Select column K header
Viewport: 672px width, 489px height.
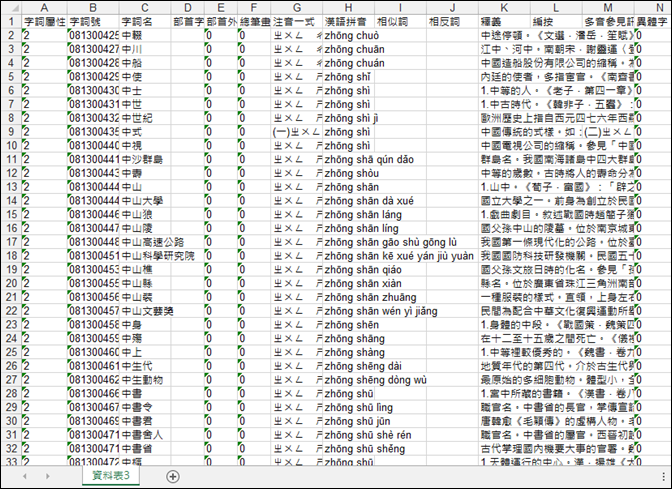point(504,7)
